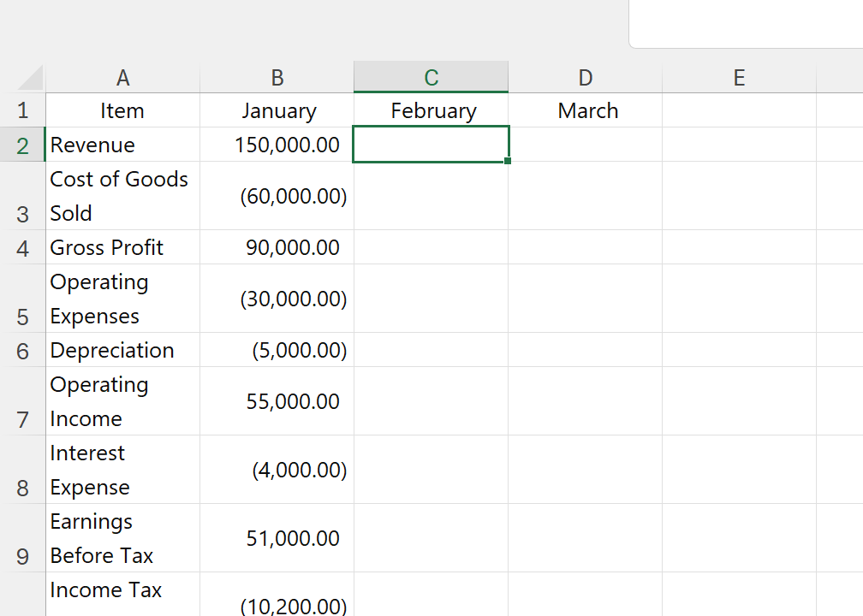Select column D header
The height and width of the screenshot is (616, 863).
[585, 78]
